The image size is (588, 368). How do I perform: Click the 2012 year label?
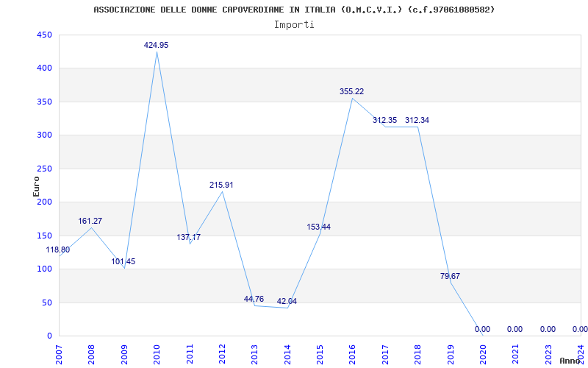(222, 355)
